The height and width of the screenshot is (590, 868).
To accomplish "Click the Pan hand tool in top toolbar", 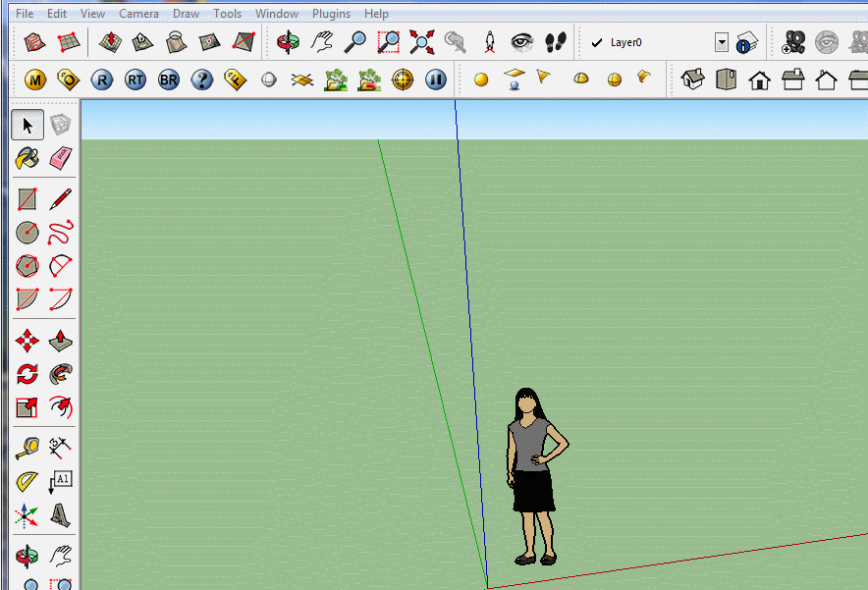I will pyautogui.click(x=322, y=42).
